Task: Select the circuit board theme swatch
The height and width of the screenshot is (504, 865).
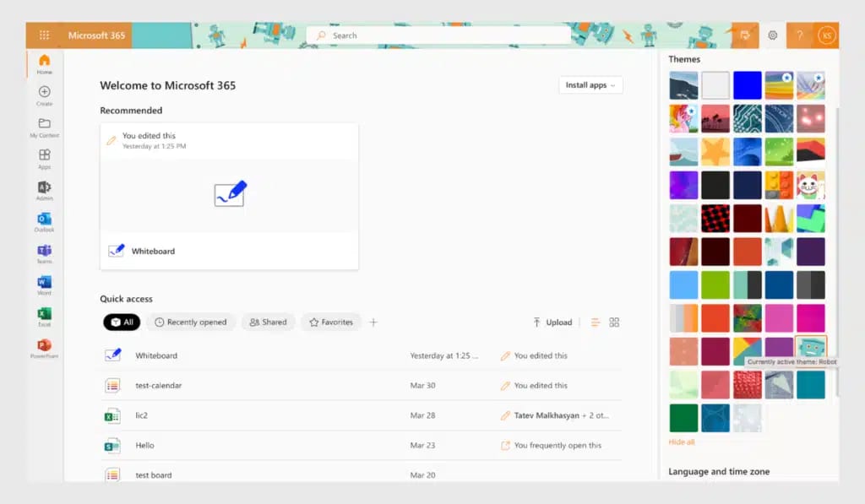Action: (x=747, y=118)
